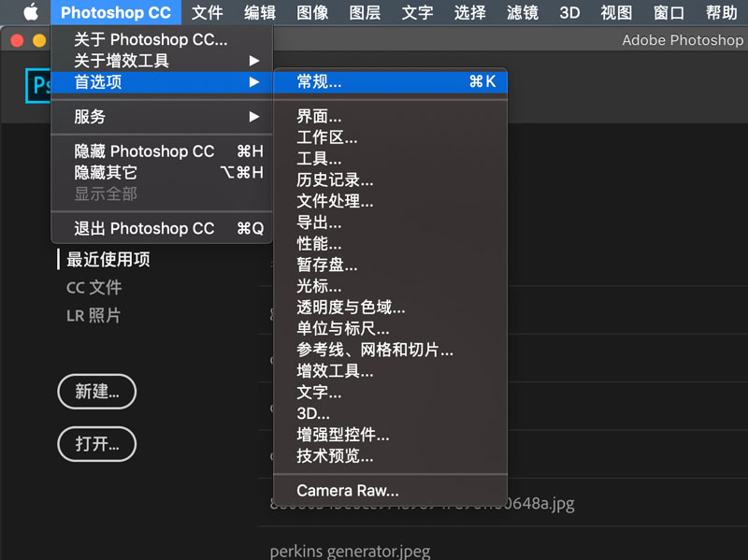Open the 文件 menu in menu bar

pyautogui.click(x=207, y=12)
